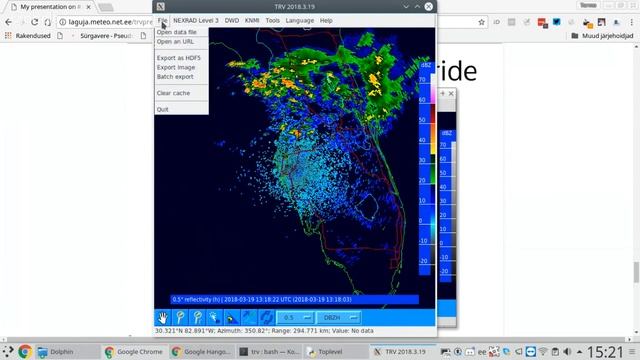Open the NEXRAD Level 3 menu

click(196, 20)
